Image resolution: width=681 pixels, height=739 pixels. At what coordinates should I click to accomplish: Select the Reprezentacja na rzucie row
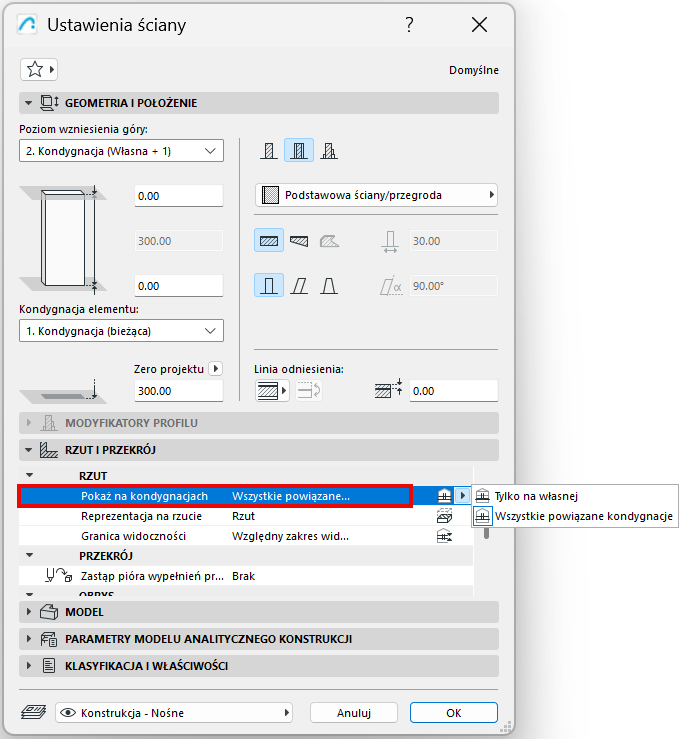[x=246, y=516]
